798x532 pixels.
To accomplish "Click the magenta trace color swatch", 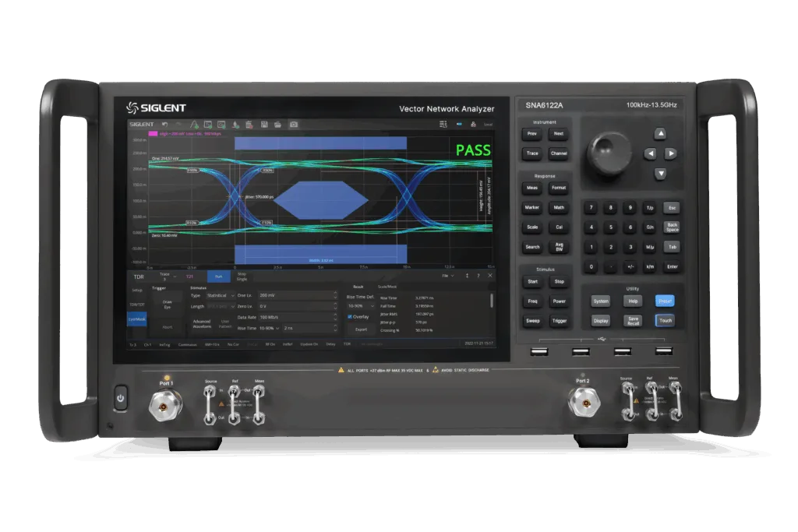I will (154, 133).
